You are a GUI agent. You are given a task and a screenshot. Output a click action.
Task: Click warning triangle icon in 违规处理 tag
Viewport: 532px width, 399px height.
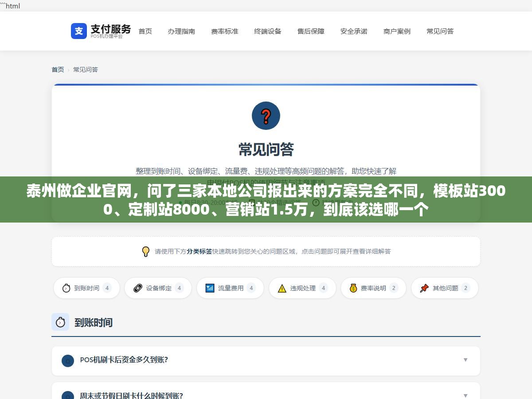(x=282, y=289)
